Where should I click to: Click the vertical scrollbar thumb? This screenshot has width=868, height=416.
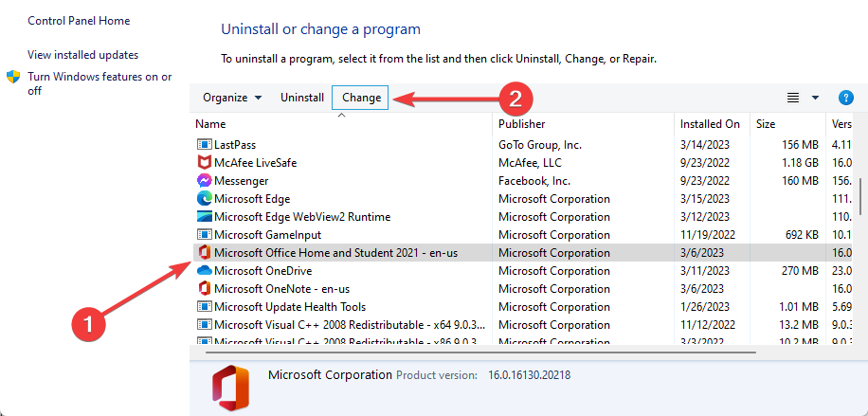(859, 196)
